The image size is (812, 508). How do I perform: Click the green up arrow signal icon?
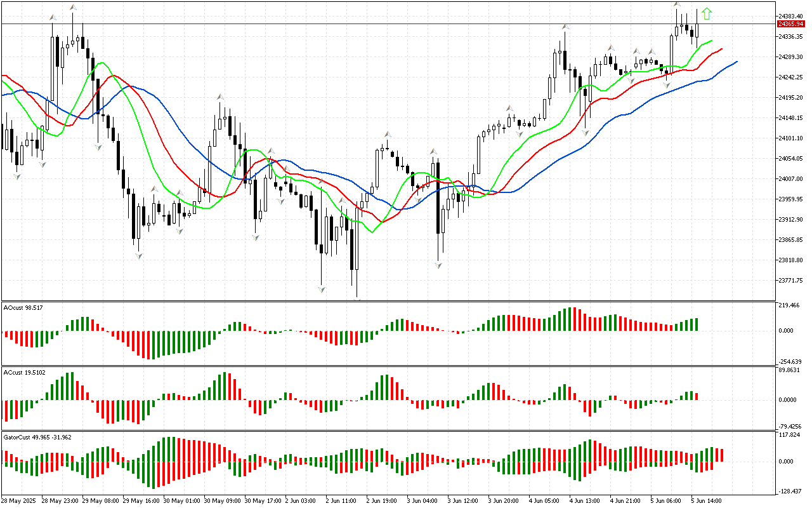[707, 14]
